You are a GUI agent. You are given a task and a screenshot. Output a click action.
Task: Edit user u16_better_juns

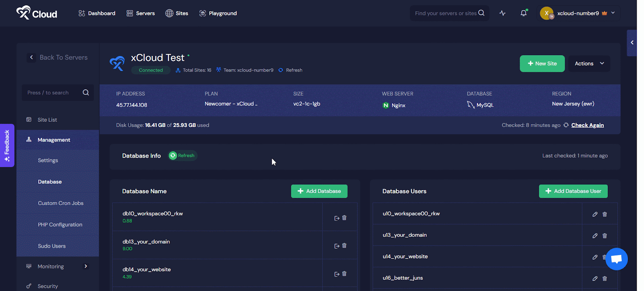[595, 279]
